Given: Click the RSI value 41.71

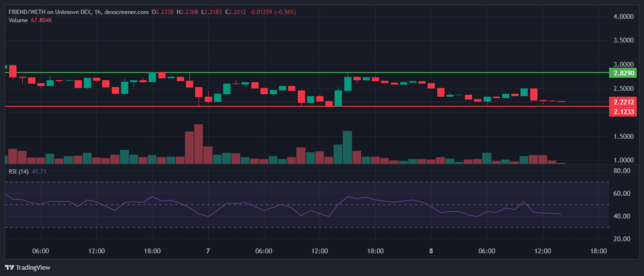Looking at the screenshot, I should (x=40, y=172).
